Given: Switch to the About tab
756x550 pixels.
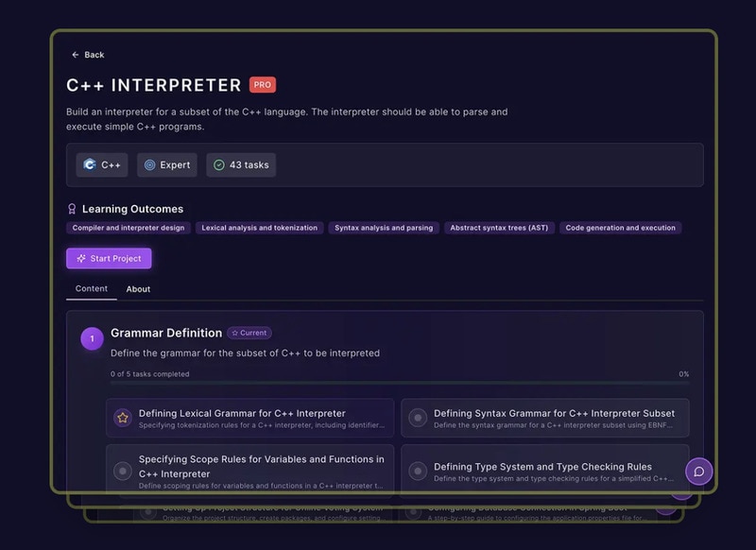Looking at the screenshot, I should [x=138, y=289].
